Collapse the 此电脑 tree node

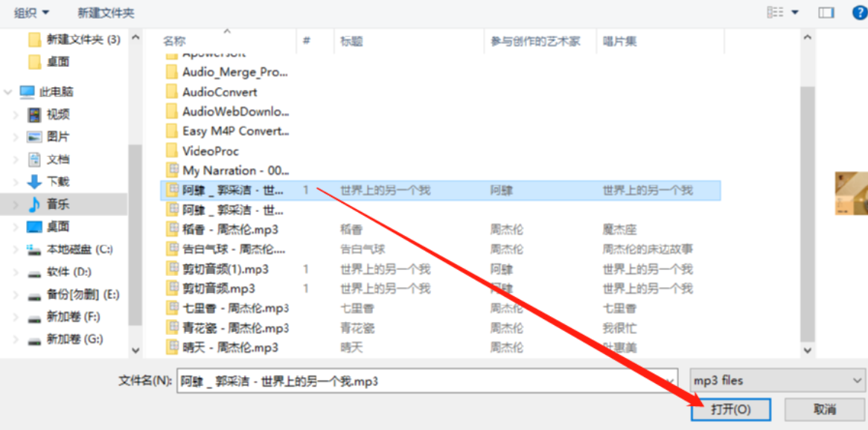click(7, 92)
